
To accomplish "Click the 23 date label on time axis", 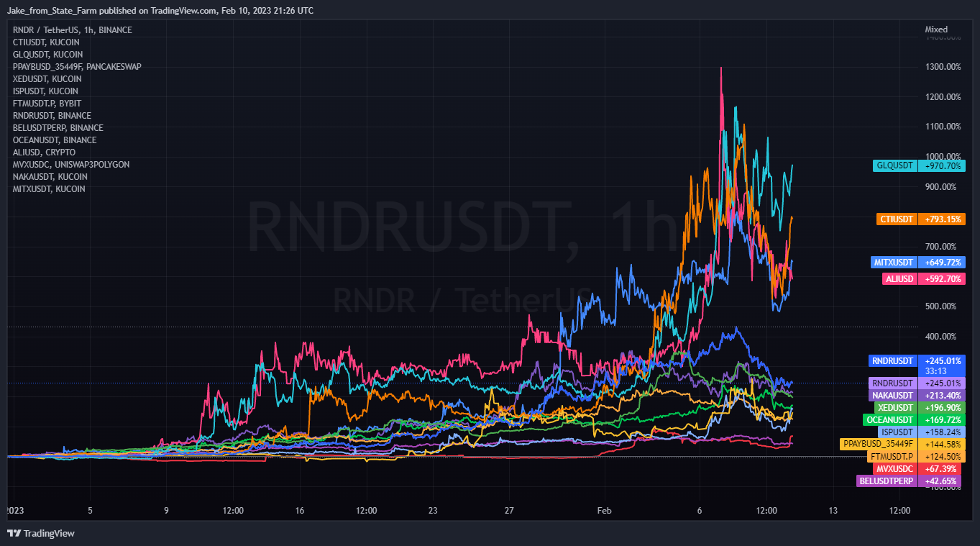I will tap(433, 511).
